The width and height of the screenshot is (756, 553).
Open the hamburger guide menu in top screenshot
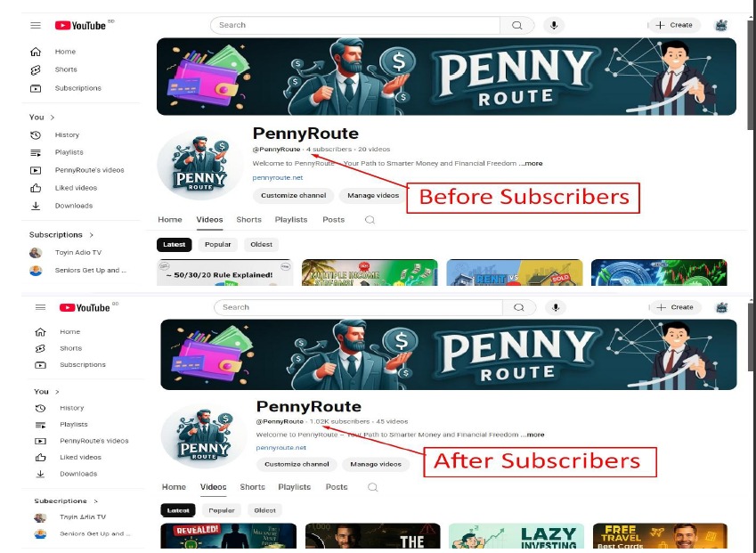tap(36, 26)
